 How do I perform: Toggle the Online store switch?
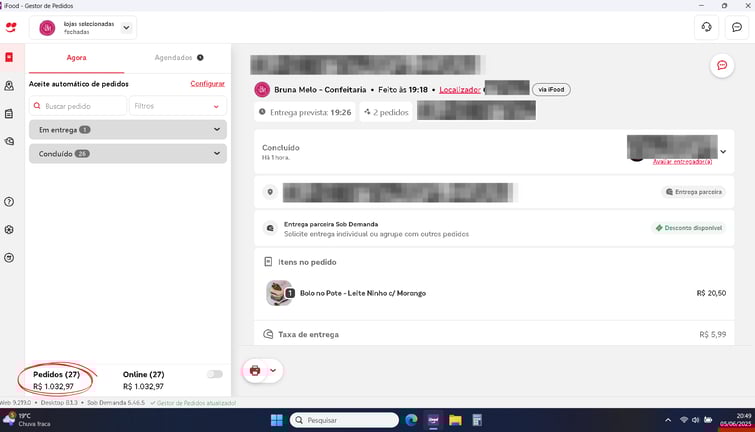215,374
